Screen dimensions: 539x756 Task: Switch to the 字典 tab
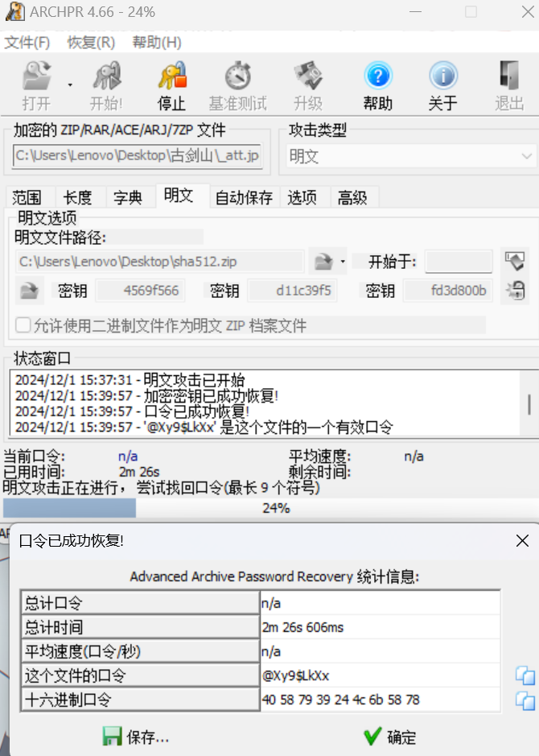coord(128,197)
